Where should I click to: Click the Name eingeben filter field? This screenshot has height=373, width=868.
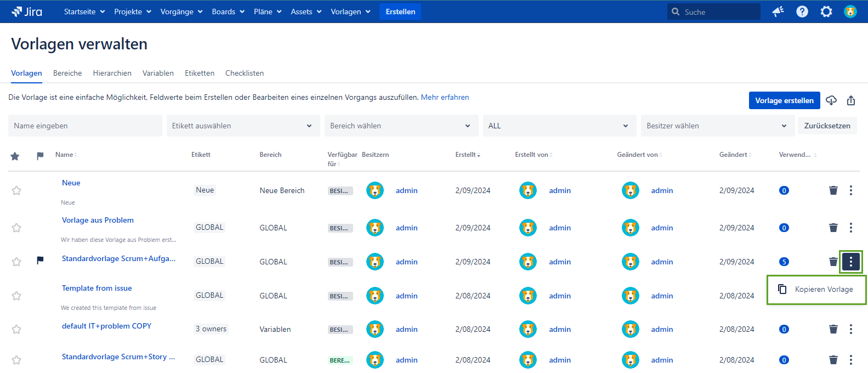[85, 126]
